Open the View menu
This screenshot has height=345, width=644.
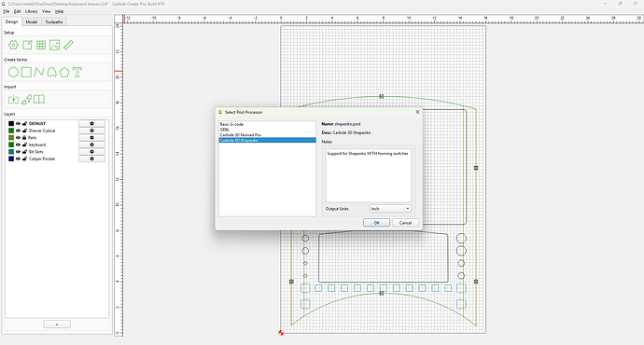[x=47, y=11]
